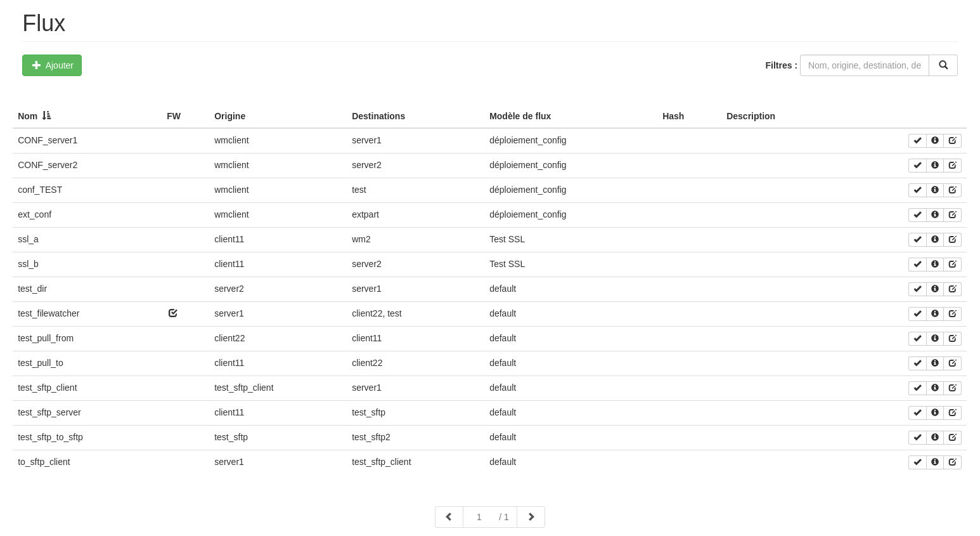Edit the conf_TEST flux
The height and width of the screenshot is (536, 980).
tap(953, 190)
